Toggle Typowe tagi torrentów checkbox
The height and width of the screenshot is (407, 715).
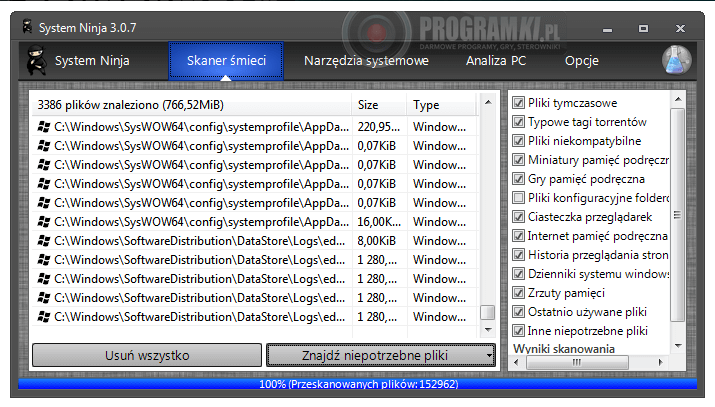tap(518, 122)
